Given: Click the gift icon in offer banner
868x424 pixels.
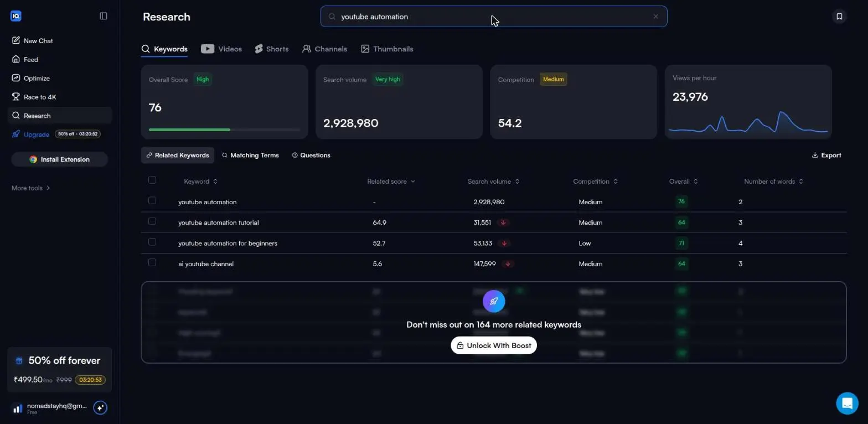Looking at the screenshot, I should (19, 361).
